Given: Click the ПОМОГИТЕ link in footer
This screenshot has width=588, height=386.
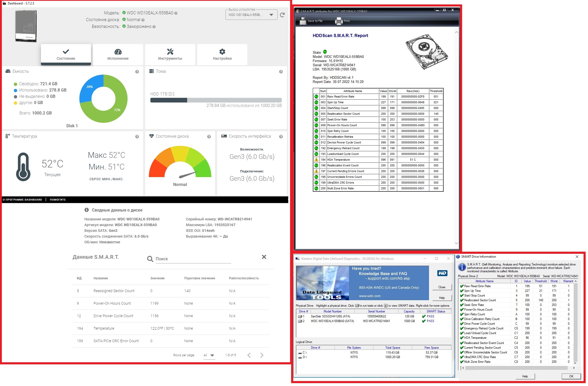Looking at the screenshot, I should click(58, 200).
